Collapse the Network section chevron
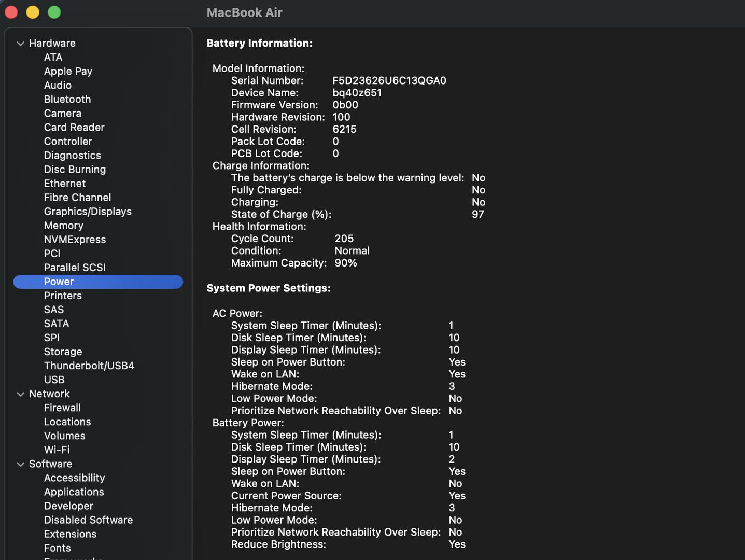The height and width of the screenshot is (560, 745). pos(21,394)
